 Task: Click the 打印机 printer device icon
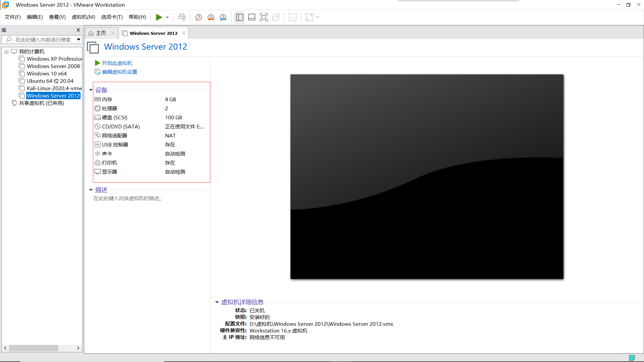98,163
